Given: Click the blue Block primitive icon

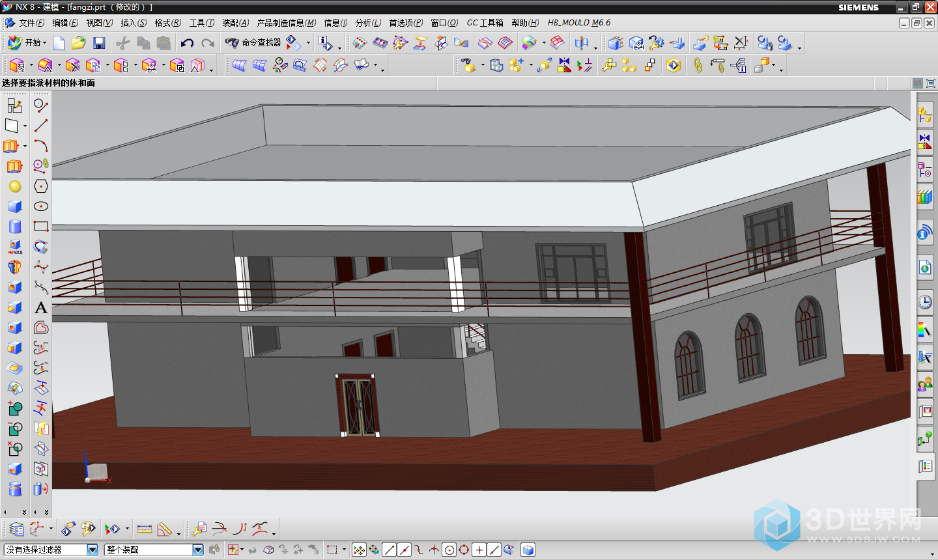Looking at the screenshot, I should [15, 206].
